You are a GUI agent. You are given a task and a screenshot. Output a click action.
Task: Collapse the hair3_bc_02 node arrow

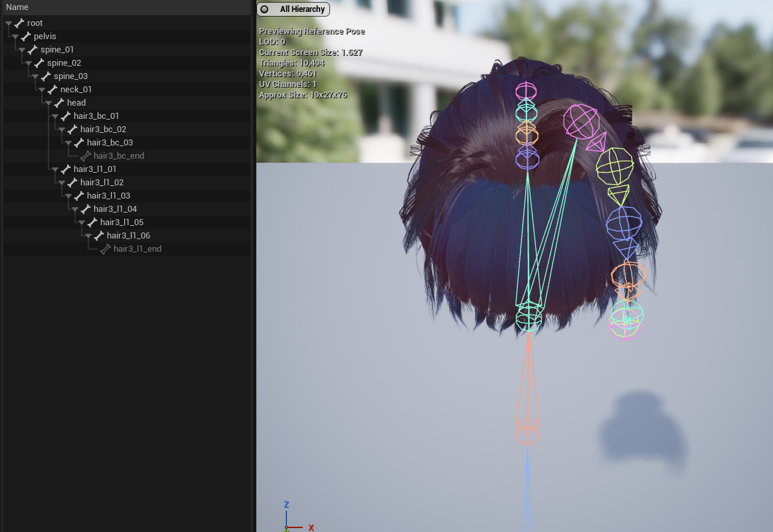[62, 130]
